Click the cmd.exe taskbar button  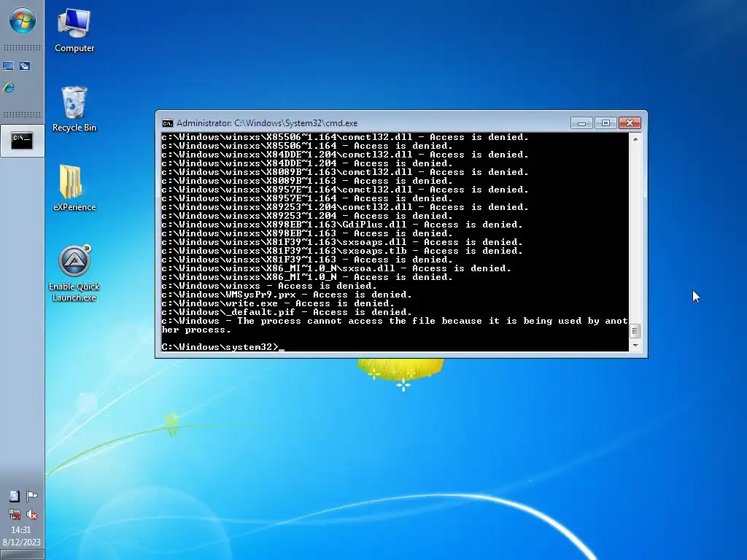[x=22, y=141]
